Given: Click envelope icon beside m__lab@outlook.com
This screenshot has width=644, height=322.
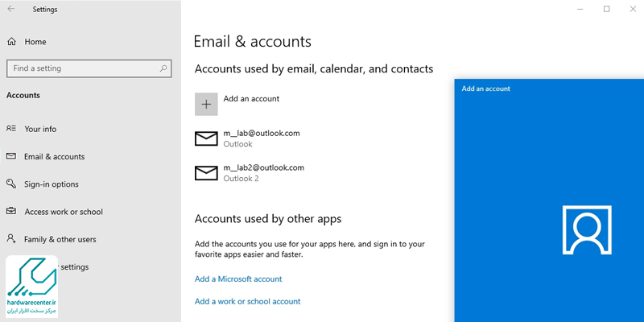Looking at the screenshot, I should coord(206,138).
